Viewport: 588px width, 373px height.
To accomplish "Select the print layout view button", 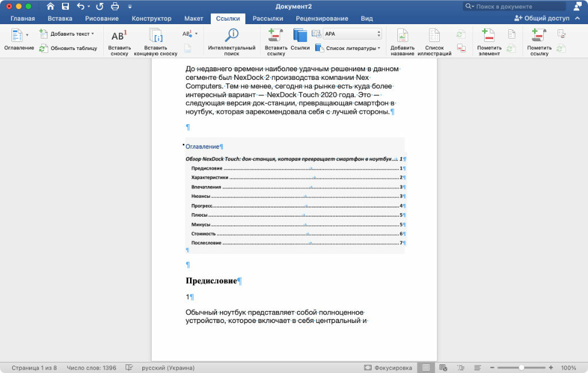I will pos(426,368).
